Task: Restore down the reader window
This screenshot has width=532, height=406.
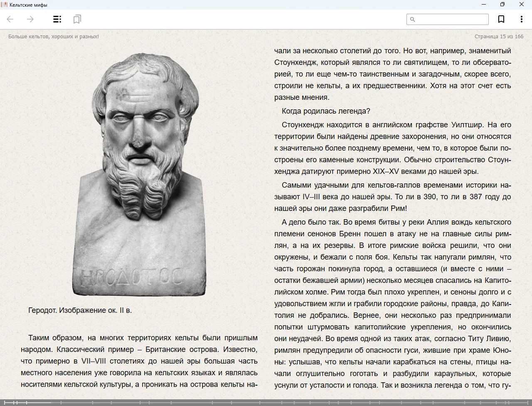Action: click(x=502, y=5)
